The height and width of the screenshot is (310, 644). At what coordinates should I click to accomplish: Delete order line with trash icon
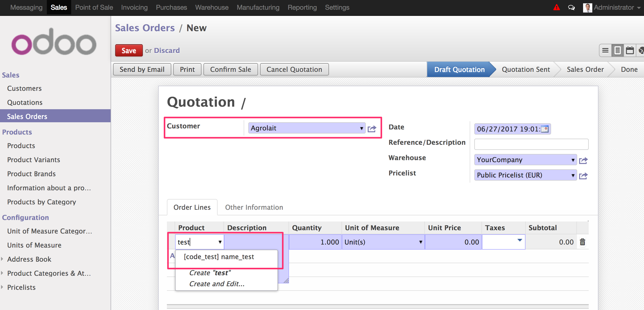583,242
